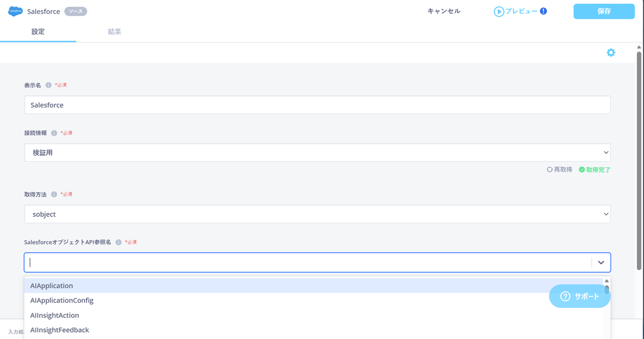Select the 設定 tab

(x=38, y=32)
